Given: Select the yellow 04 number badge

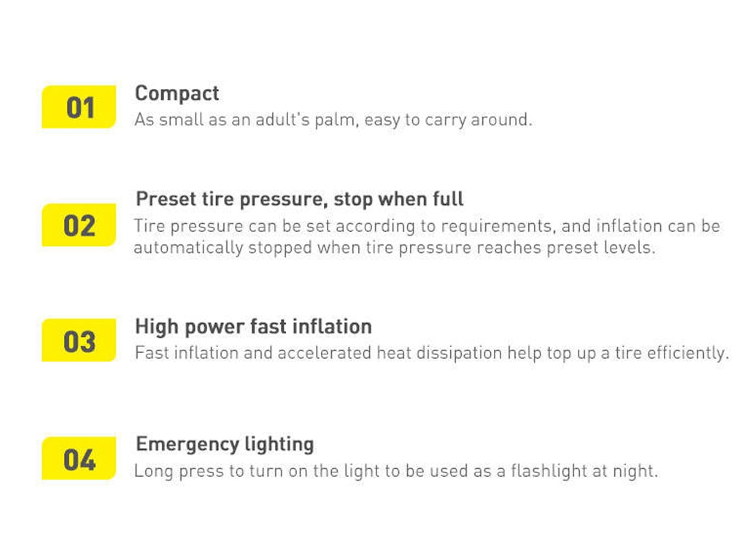Looking at the screenshot, I should pyautogui.click(x=79, y=459).
